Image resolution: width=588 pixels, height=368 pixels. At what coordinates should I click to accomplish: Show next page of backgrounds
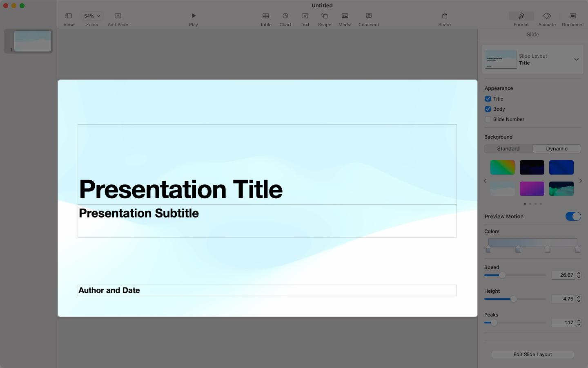coord(581,181)
